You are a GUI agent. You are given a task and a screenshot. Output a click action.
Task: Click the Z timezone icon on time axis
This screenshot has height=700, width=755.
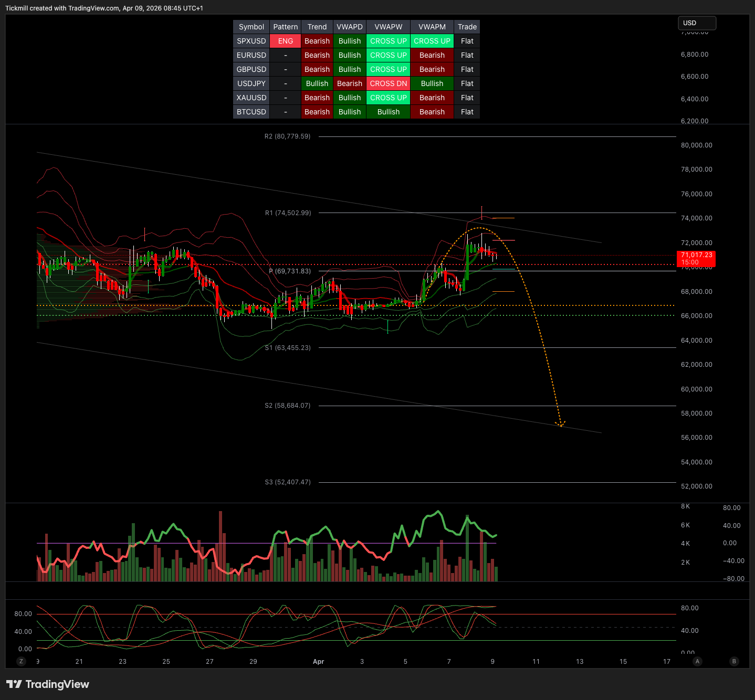click(x=21, y=661)
